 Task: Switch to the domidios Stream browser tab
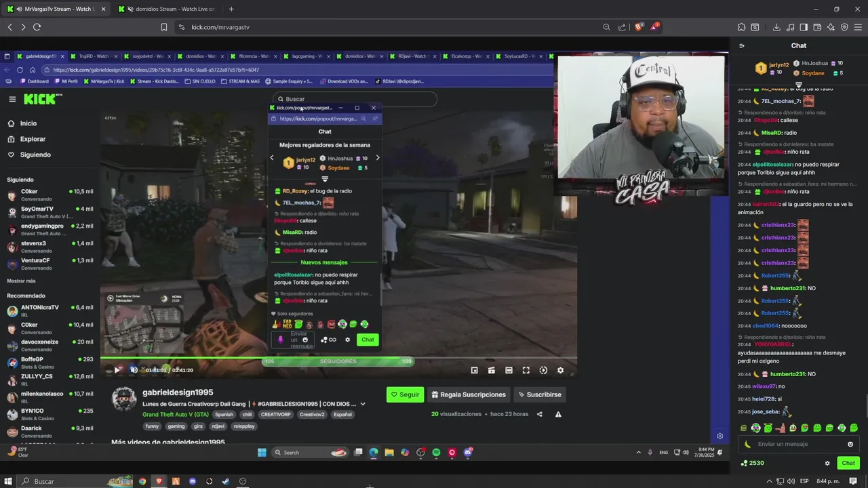(x=167, y=9)
